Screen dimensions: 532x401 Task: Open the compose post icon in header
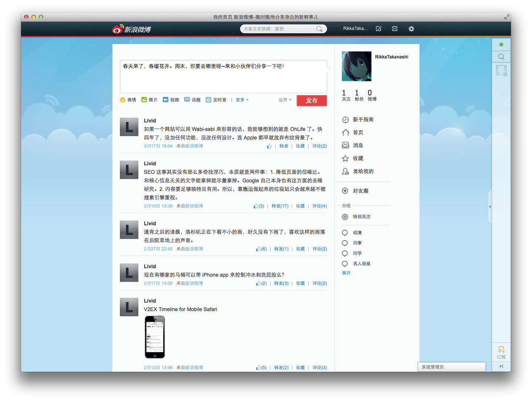point(378,28)
